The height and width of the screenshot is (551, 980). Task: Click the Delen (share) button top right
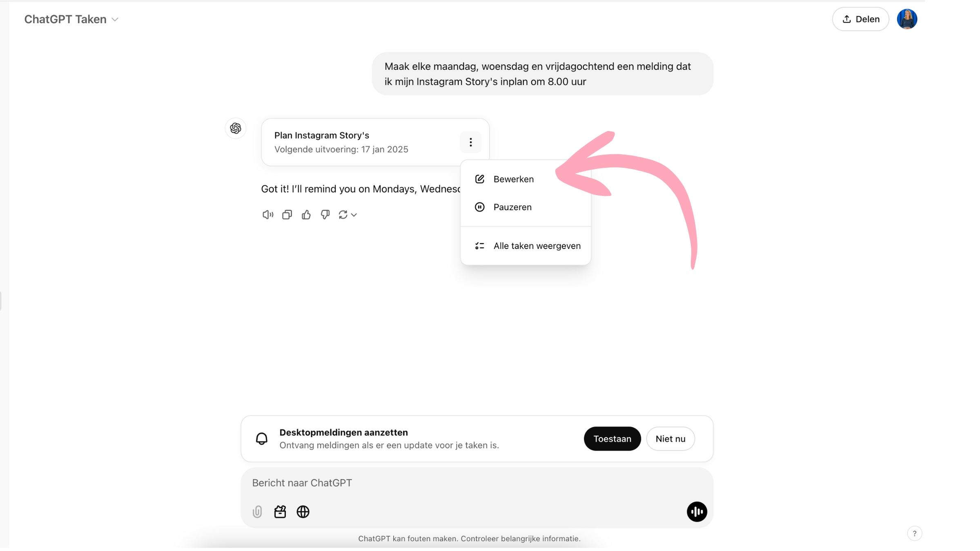coord(862,19)
